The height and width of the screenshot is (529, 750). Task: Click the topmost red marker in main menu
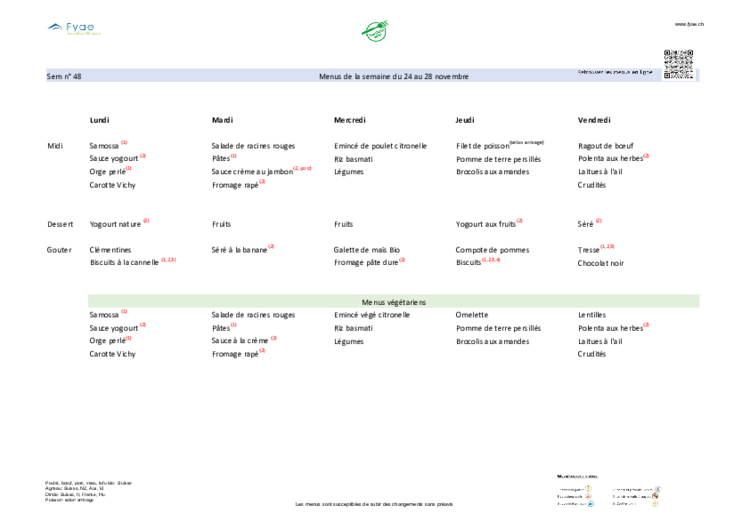point(124,142)
